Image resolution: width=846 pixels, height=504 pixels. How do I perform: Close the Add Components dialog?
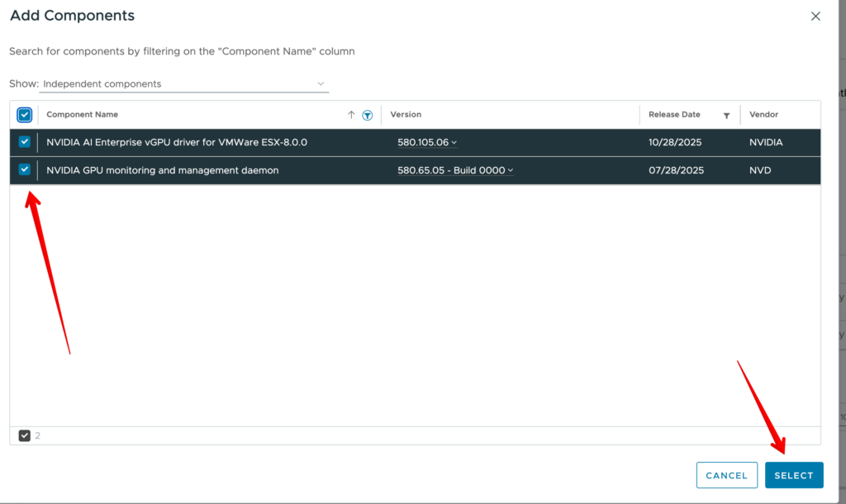click(815, 16)
